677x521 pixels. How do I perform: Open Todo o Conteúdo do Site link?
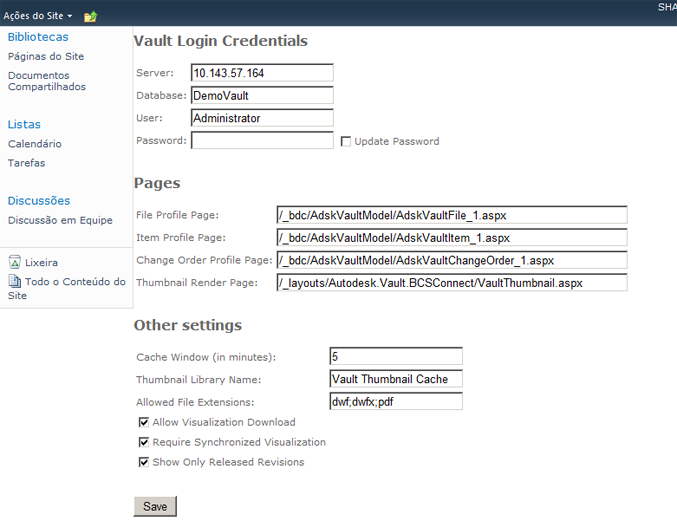[67, 288]
